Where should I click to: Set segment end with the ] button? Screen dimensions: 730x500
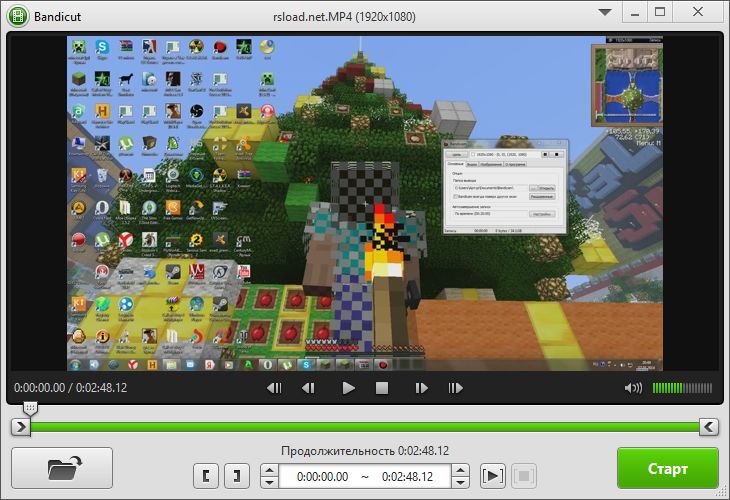click(237, 476)
